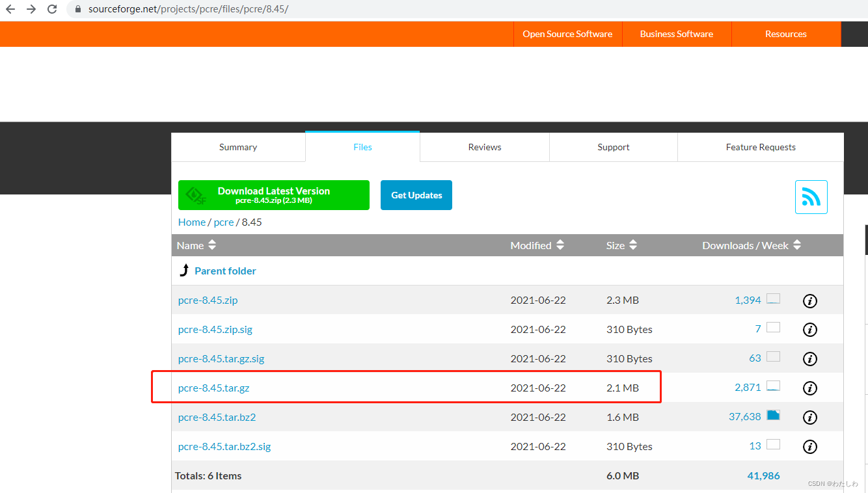Go to pcre in breadcrumb
This screenshot has height=493, width=868.
[224, 222]
